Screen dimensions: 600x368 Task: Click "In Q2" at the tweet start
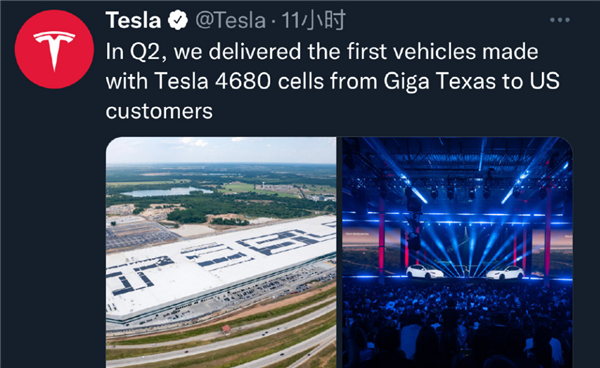tap(132, 52)
